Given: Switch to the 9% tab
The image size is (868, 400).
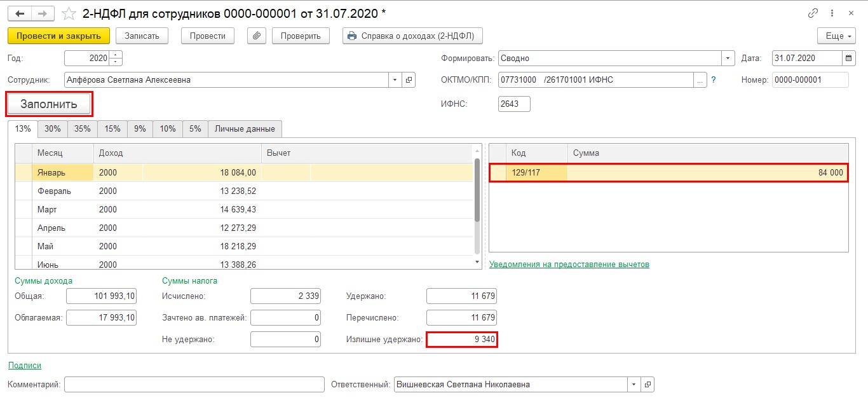Looking at the screenshot, I should [x=140, y=128].
